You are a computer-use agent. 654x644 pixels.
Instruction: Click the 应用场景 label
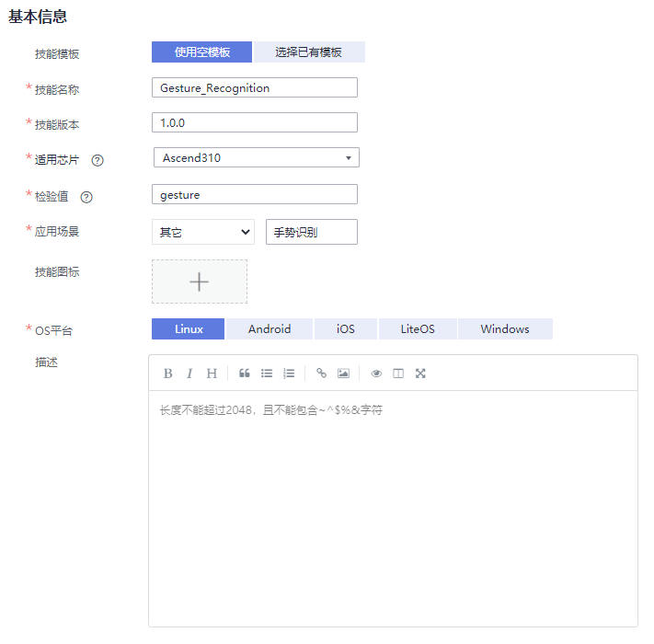coord(57,232)
